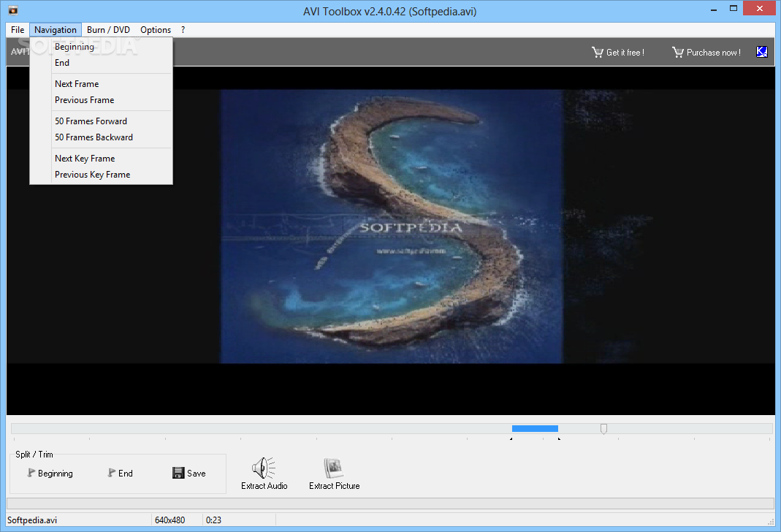The image size is (781, 532).
Task: Click the blue selected range on the timeline
Action: click(535, 428)
